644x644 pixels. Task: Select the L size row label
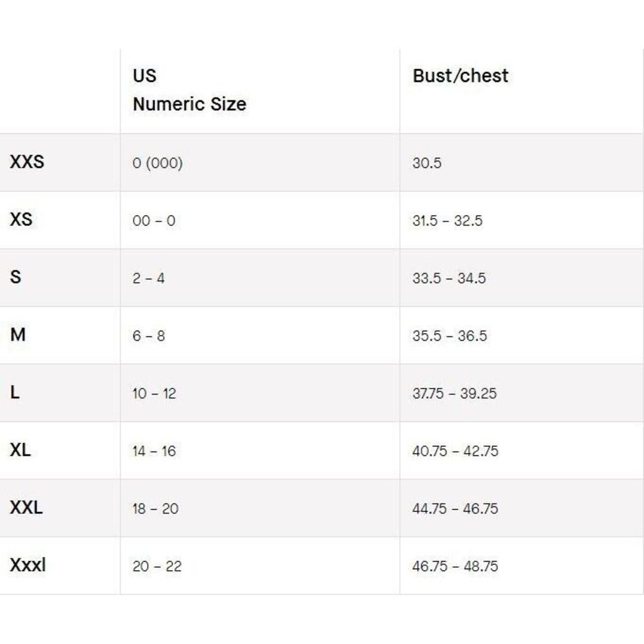(15, 392)
